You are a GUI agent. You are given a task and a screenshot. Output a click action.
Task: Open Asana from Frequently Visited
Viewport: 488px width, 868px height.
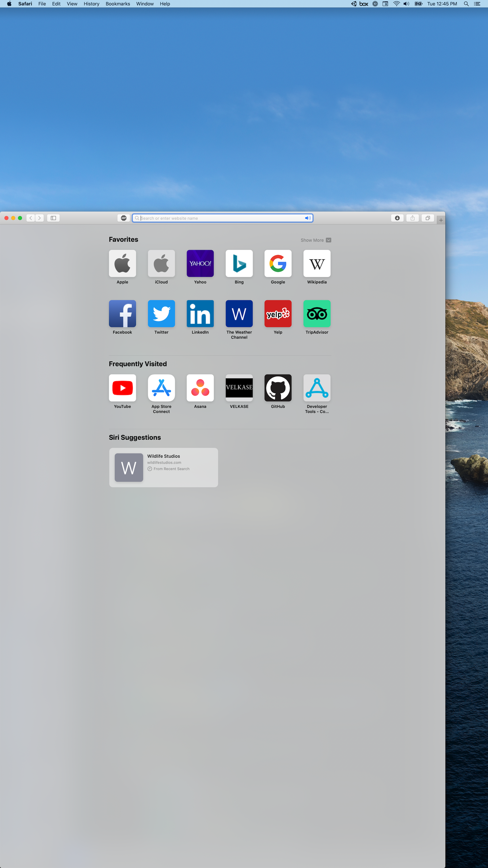200,388
